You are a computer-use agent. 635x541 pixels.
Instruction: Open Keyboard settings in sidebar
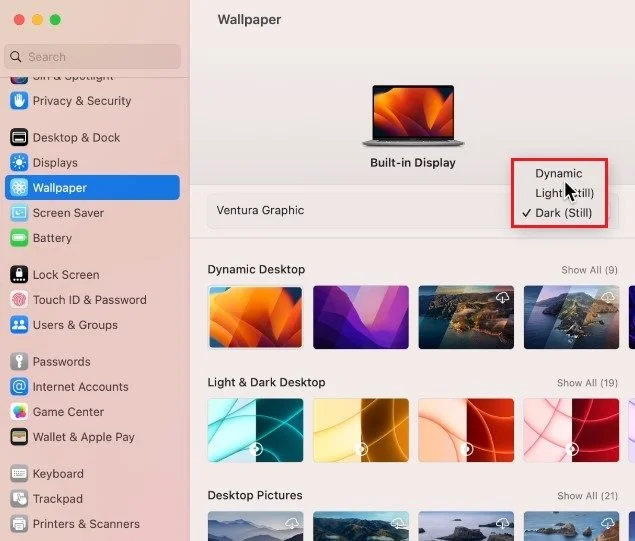pos(58,474)
